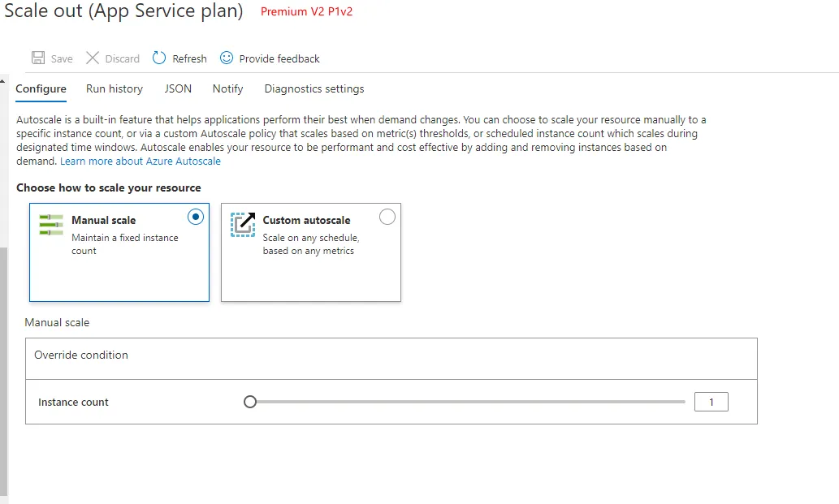This screenshot has width=839, height=504.
Task: Switch to the Configure tab
Action: (41, 89)
